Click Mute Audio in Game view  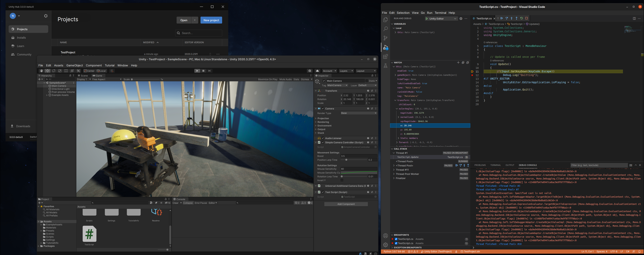point(285,80)
